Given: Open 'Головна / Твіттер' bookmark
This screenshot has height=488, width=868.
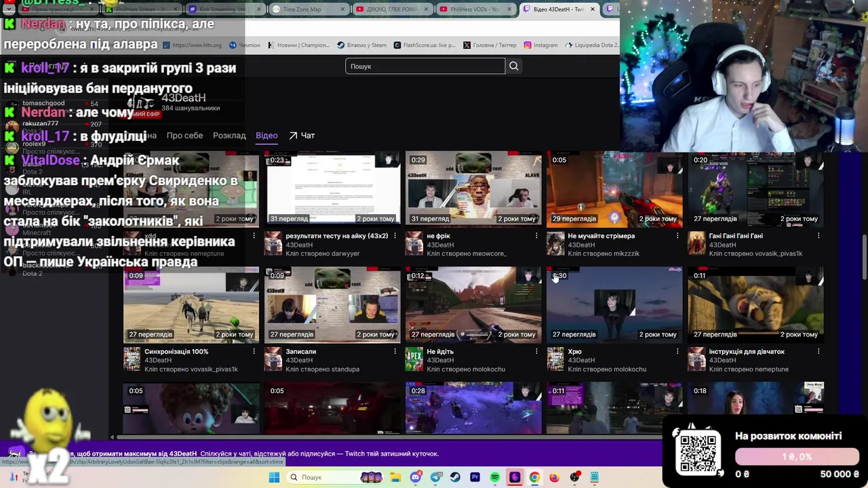Looking at the screenshot, I should 490,45.
